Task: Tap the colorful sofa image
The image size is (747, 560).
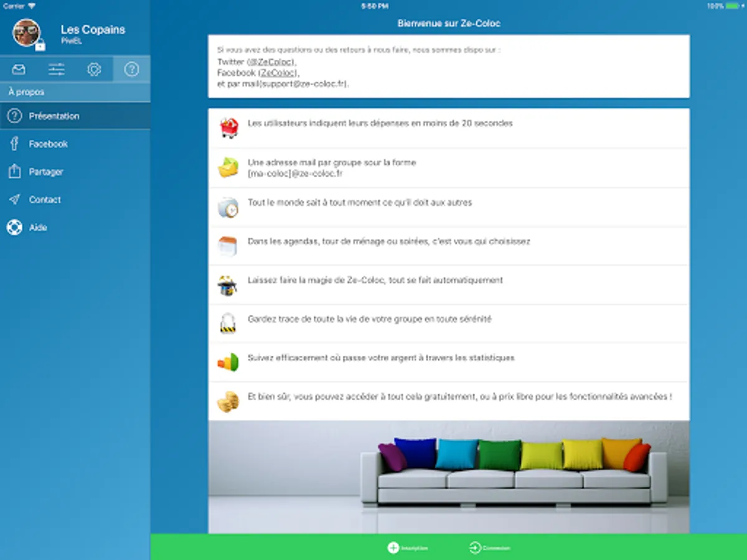Action: [x=449, y=477]
